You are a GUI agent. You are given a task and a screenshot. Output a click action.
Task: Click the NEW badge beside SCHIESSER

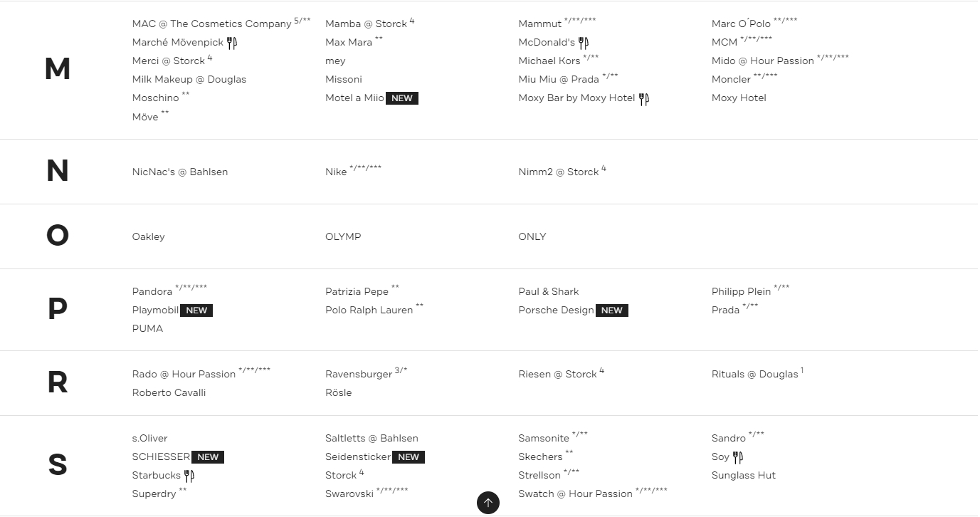click(x=208, y=457)
